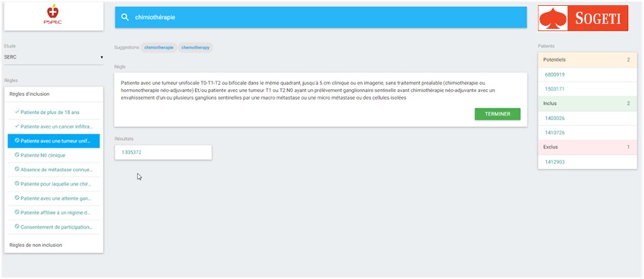Image resolution: width=644 pixels, height=279 pixels.
Task: Choose the chemotherapy suggestion chip
Action: (195, 48)
